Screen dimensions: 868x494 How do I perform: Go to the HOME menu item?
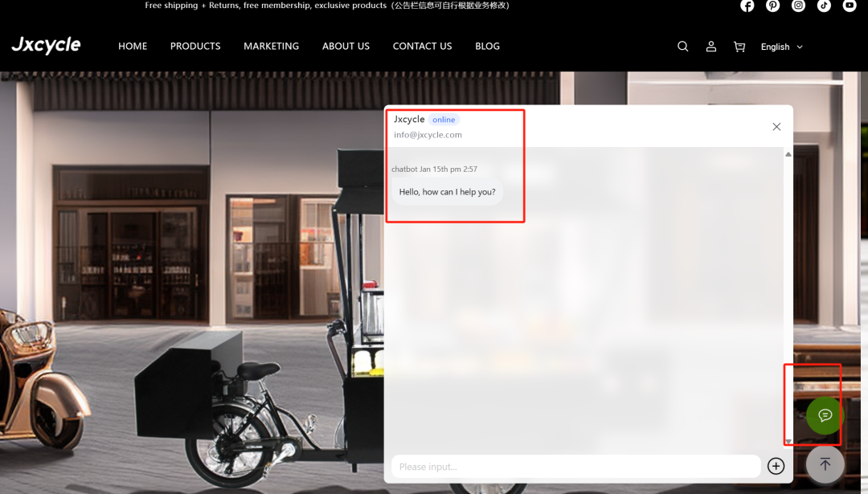point(133,46)
